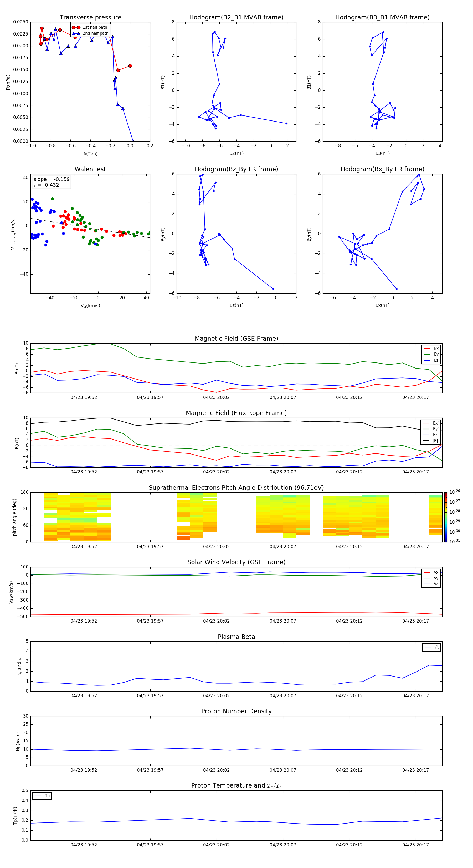Click the "Proton Number Density" title

tap(236, 711)
